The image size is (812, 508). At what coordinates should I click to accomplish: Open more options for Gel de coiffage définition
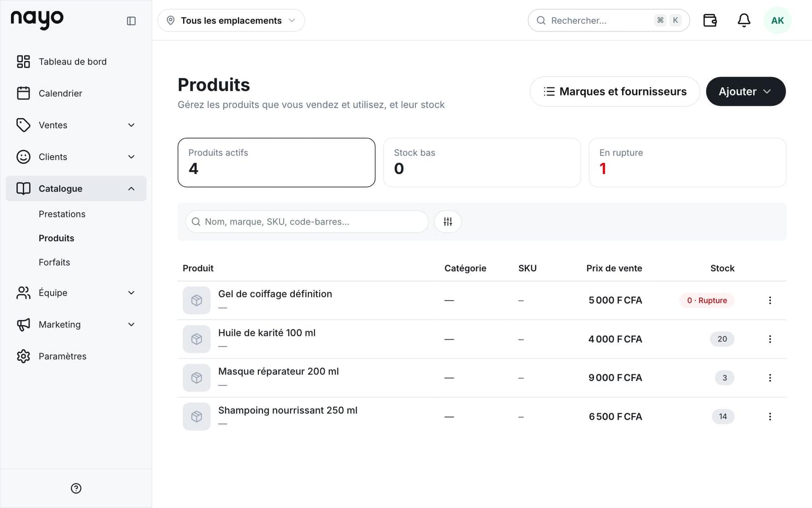(770, 300)
